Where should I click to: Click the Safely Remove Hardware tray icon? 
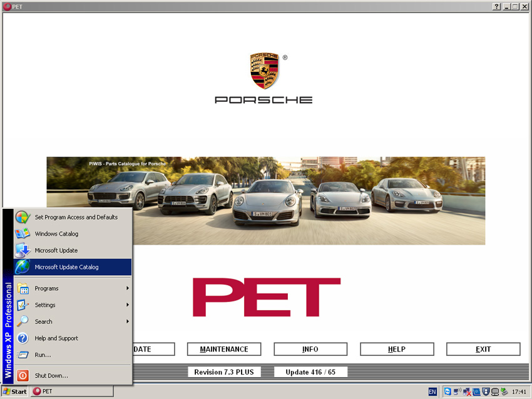[x=504, y=391]
